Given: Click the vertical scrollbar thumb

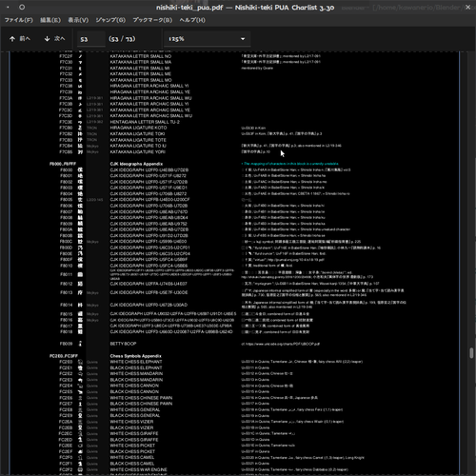Looking at the screenshot, I should (471, 353).
